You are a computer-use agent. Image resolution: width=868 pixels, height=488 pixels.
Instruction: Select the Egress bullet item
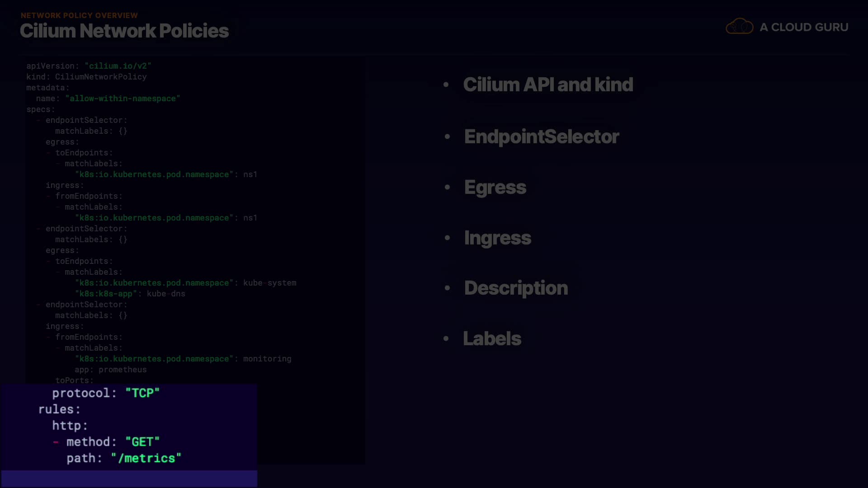point(495,187)
